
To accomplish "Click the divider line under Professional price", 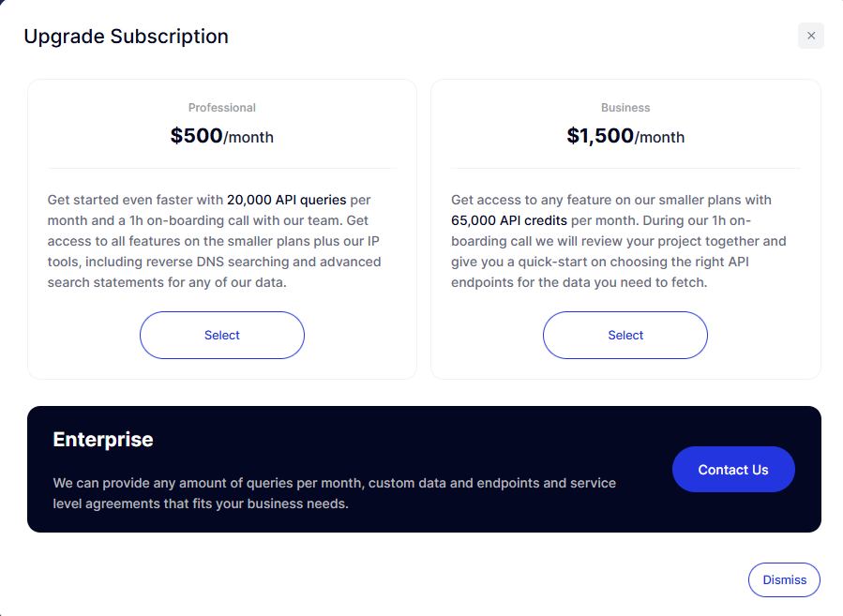I will 222,168.
